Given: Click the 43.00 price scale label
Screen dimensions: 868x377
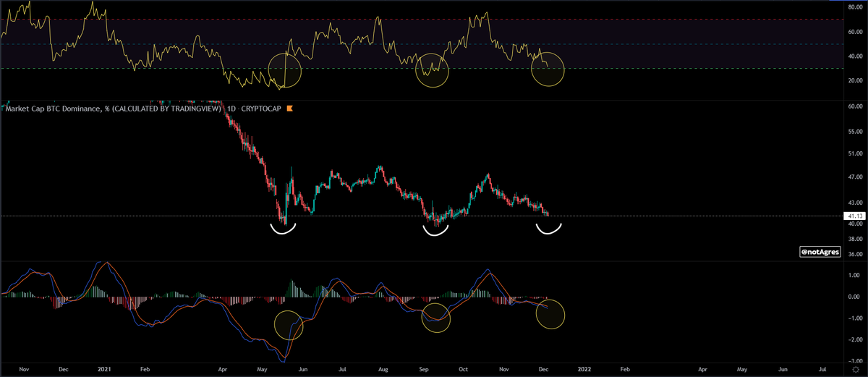Looking at the screenshot, I should [854, 203].
